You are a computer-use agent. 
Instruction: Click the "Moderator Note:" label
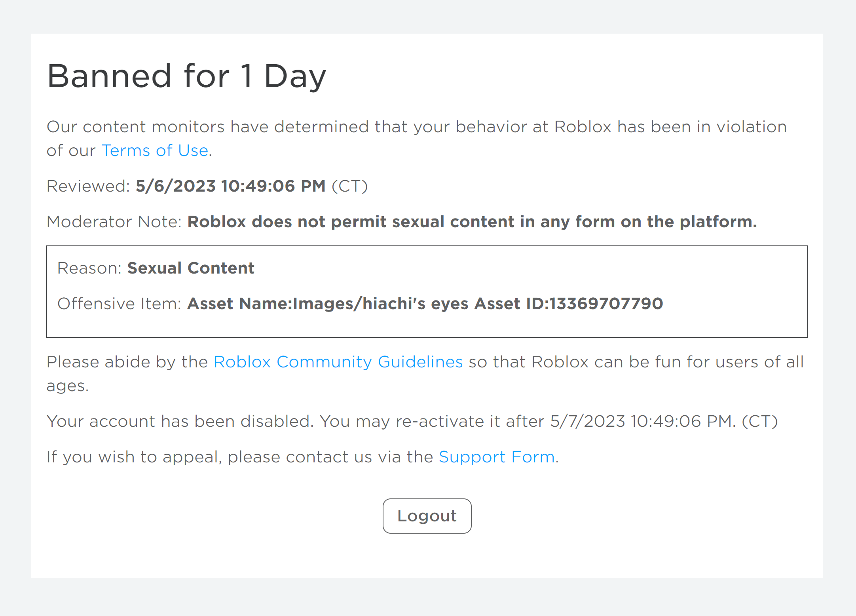pos(114,222)
